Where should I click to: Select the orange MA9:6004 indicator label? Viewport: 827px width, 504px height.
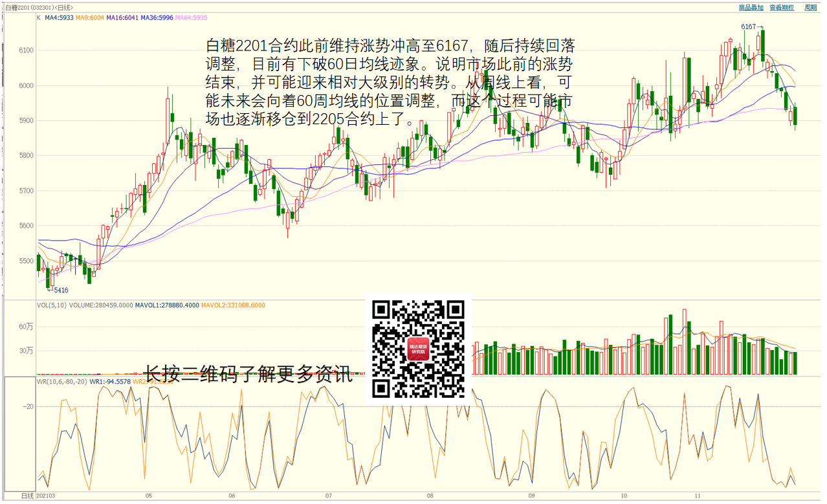pyautogui.click(x=90, y=18)
